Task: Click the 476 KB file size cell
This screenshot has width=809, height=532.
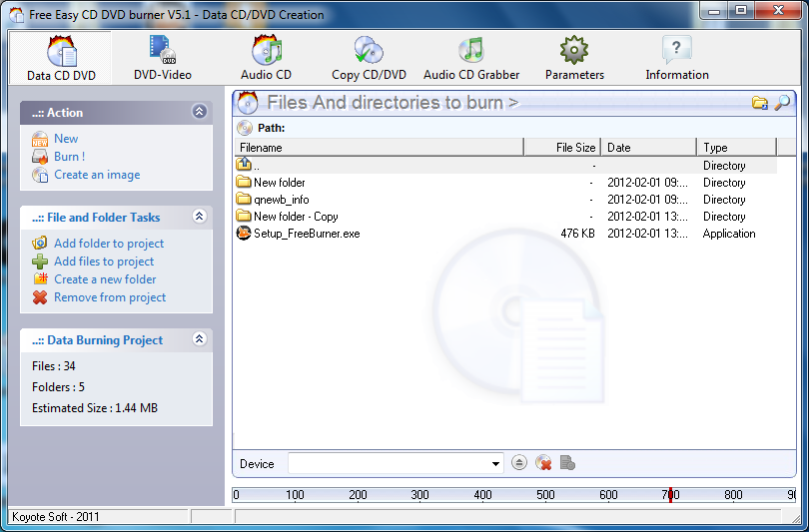Action: click(578, 234)
